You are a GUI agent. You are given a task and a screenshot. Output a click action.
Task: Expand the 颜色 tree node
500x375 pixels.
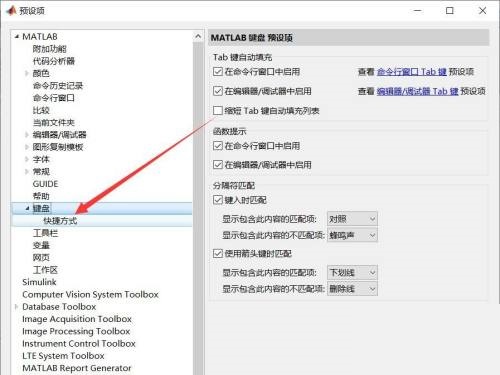pyautogui.click(x=27, y=73)
